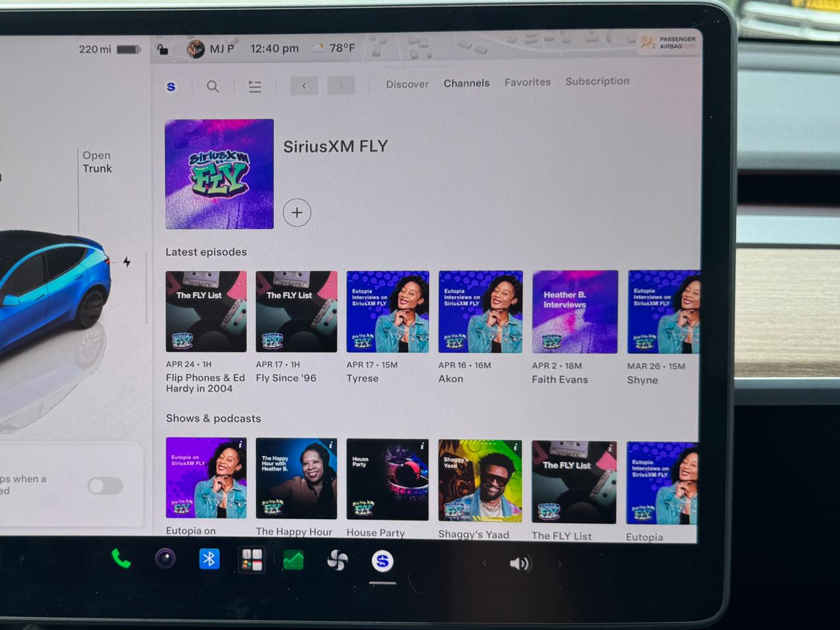840x630 pixels.
Task: Tap the lock icon in the status bar
Action: pyautogui.click(x=163, y=49)
